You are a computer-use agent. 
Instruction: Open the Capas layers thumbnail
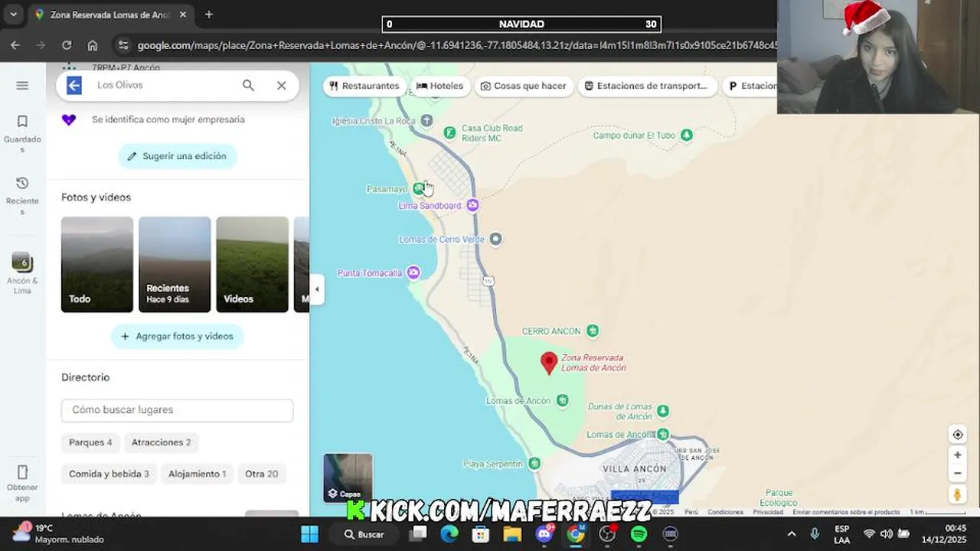tap(348, 478)
